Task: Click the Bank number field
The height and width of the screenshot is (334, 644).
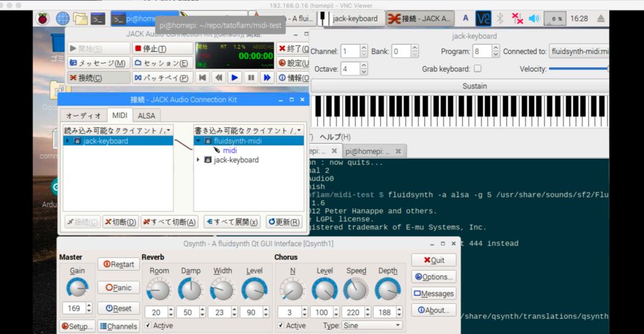Action: point(401,51)
